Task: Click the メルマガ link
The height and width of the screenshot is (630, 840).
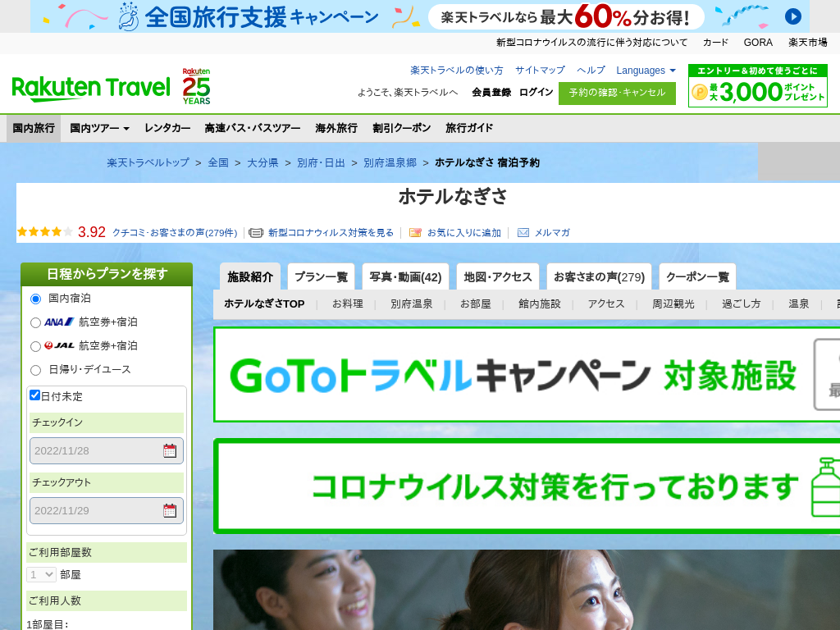Action: coord(552,232)
